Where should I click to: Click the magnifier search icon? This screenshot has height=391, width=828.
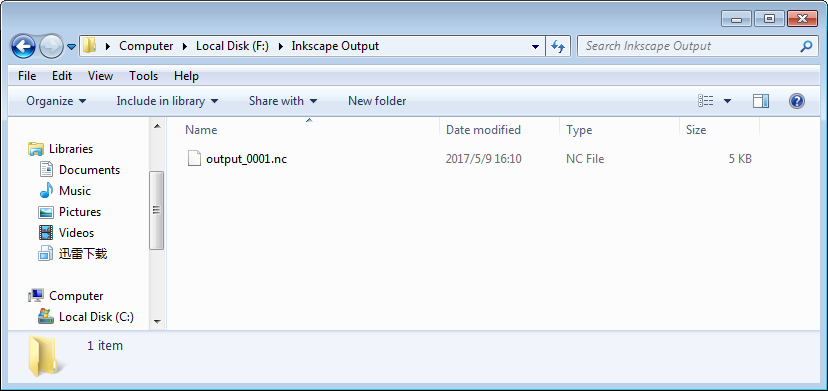[x=806, y=46]
